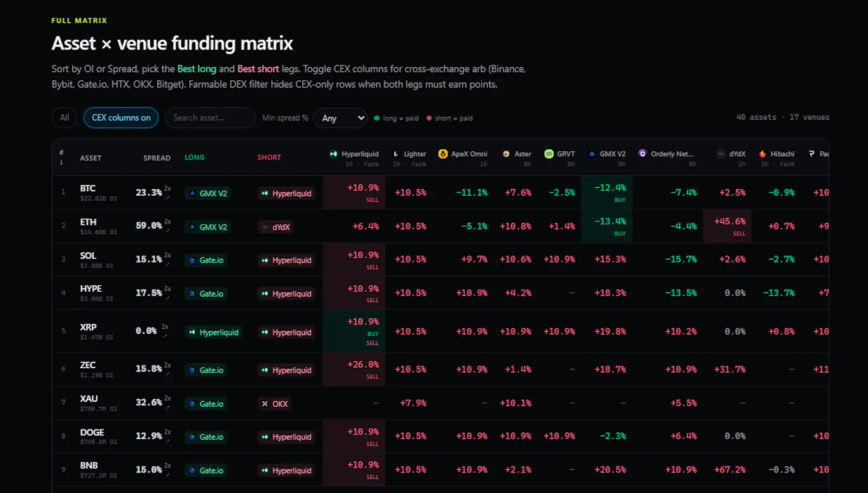Open the Min spread Any dropdown
The height and width of the screenshot is (493, 868).
[x=340, y=118]
